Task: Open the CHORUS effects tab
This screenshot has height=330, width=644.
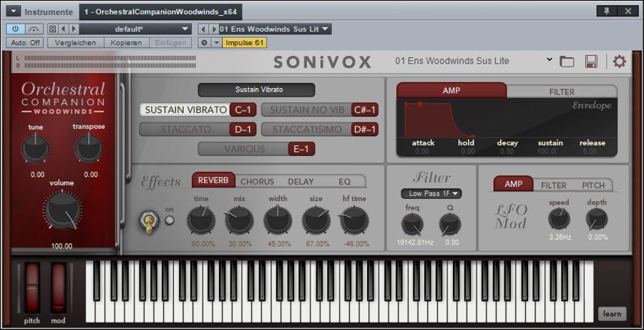Action: [257, 181]
